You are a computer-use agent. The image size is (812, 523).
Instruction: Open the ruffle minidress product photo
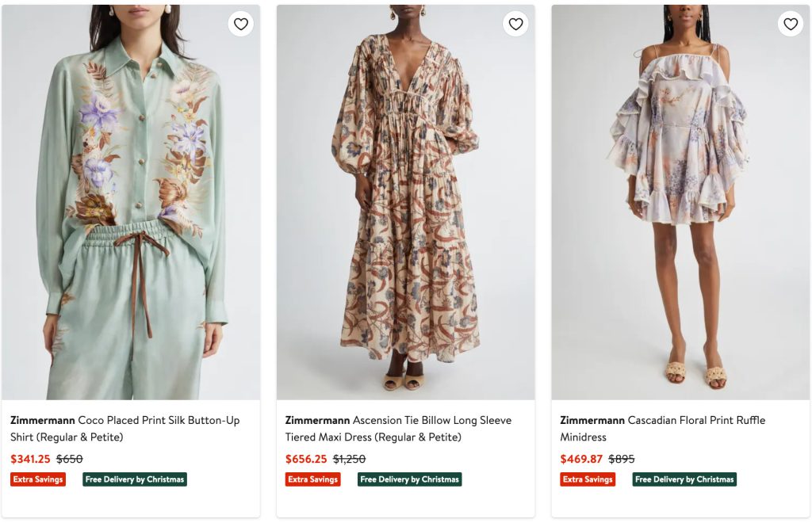pos(680,206)
